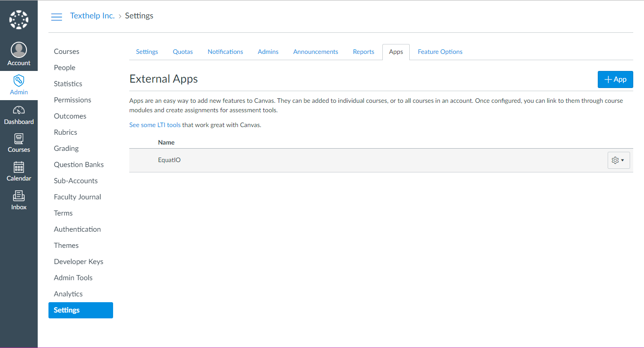Open Analytics in the account sidebar
The image size is (644, 348).
68,294
